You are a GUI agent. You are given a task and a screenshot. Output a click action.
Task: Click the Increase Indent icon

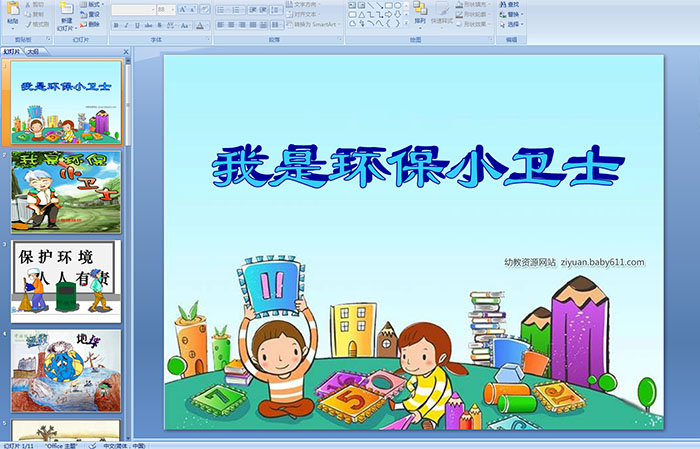(263, 9)
